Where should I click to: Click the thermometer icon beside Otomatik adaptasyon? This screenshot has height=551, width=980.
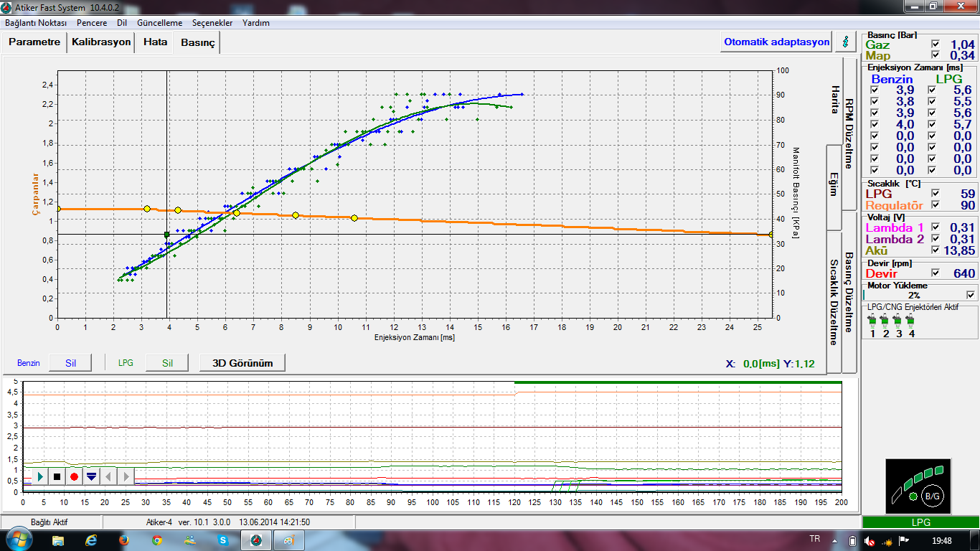(x=844, y=42)
